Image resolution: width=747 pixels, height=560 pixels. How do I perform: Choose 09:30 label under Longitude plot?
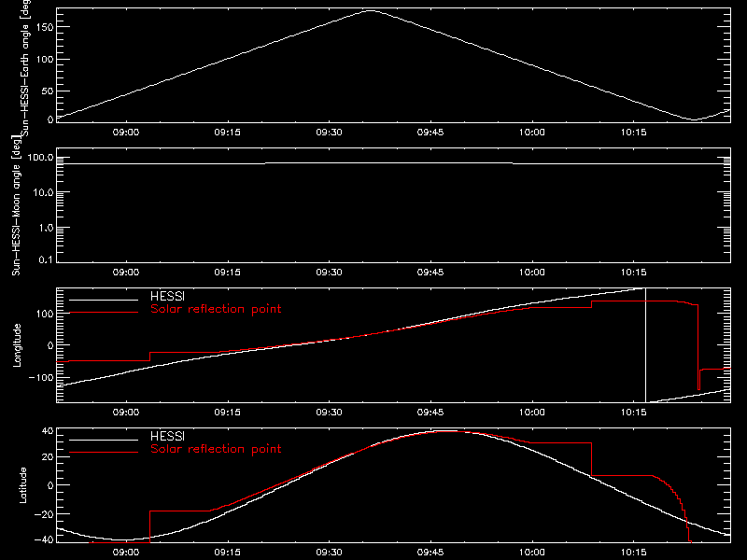click(330, 413)
